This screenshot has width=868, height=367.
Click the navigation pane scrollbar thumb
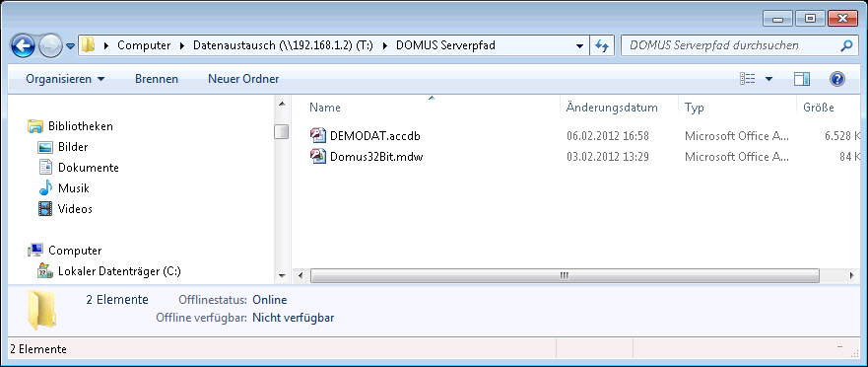(282, 132)
